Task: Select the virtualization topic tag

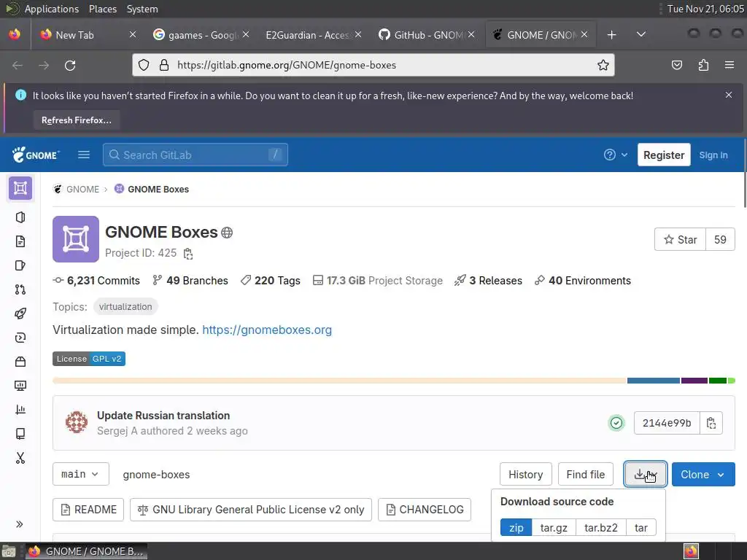Action: click(x=125, y=307)
